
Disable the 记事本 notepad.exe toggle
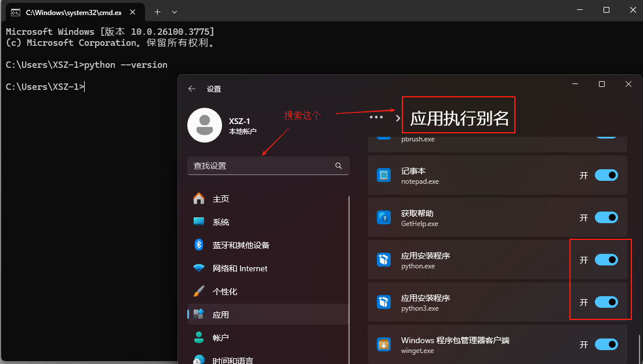tap(606, 175)
